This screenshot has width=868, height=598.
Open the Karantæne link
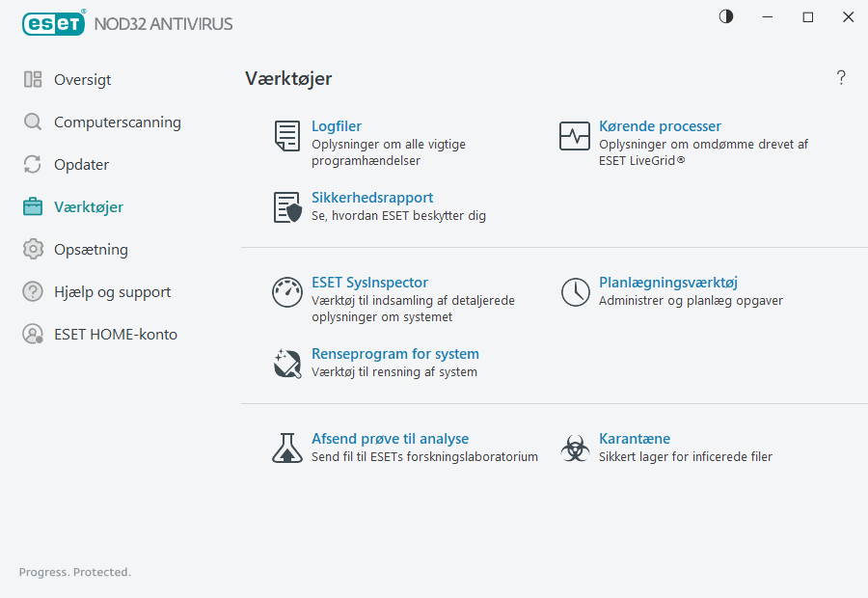pos(634,439)
